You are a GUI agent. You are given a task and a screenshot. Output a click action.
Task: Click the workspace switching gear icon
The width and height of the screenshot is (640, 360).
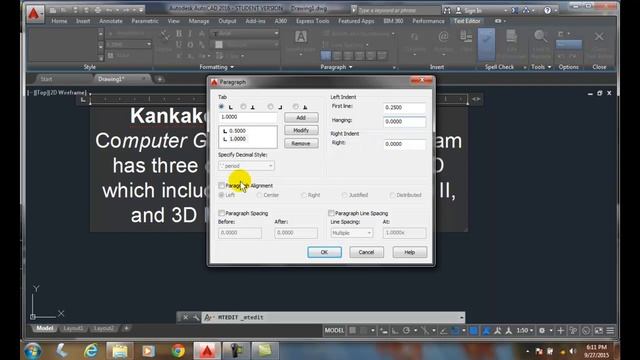542,331
